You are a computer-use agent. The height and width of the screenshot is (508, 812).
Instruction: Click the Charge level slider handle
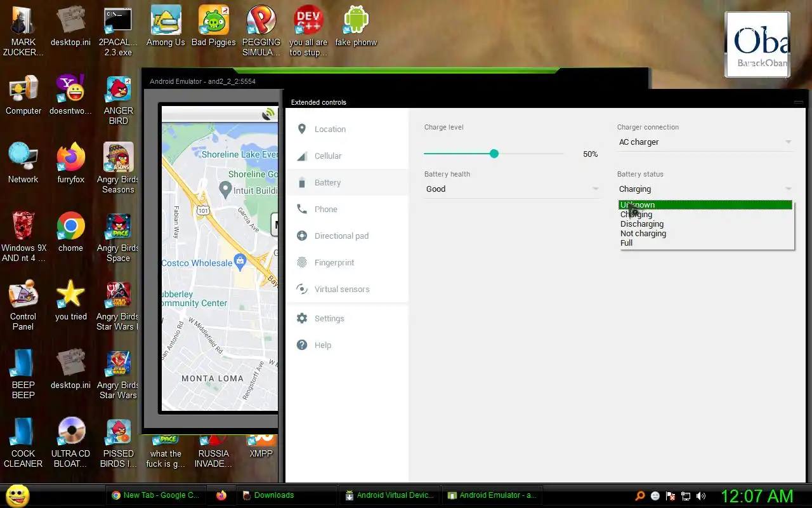point(494,154)
